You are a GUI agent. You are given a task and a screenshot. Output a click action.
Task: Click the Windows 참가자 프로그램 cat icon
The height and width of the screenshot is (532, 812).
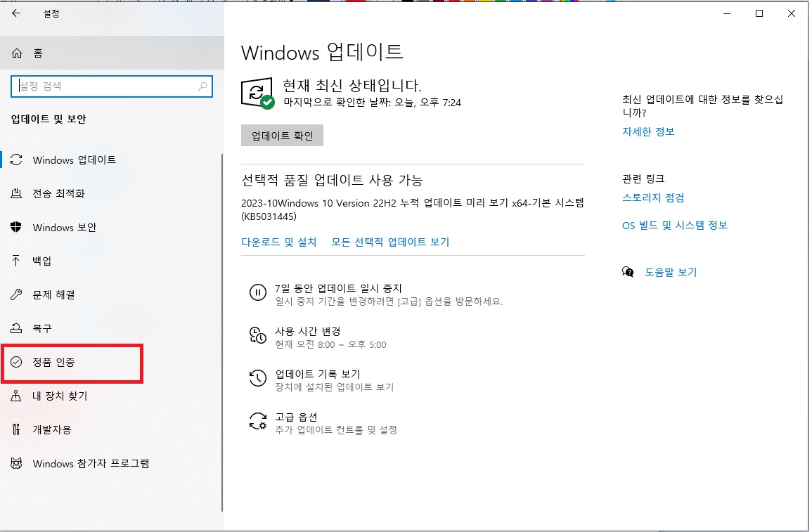point(17,463)
